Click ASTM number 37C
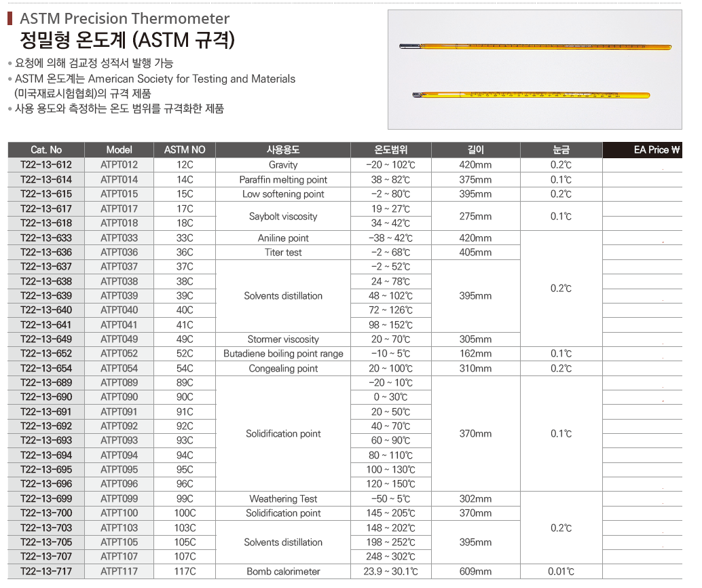Image resolution: width=702 pixels, height=588 pixels. [x=185, y=266]
